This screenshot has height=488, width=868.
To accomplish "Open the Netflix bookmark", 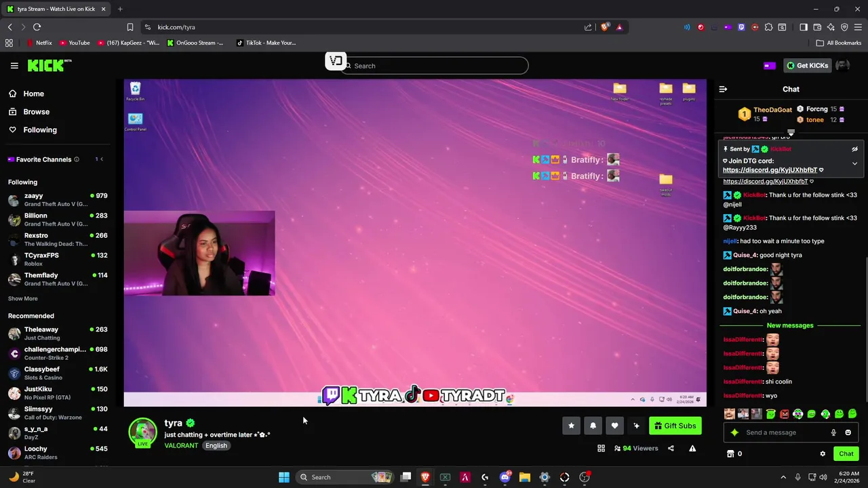I will pyautogui.click(x=39, y=43).
